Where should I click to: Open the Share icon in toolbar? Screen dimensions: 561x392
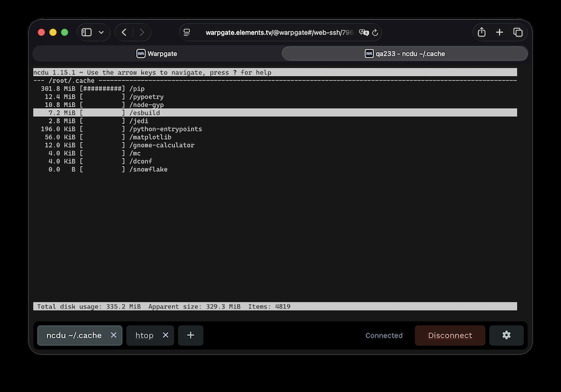coord(481,32)
